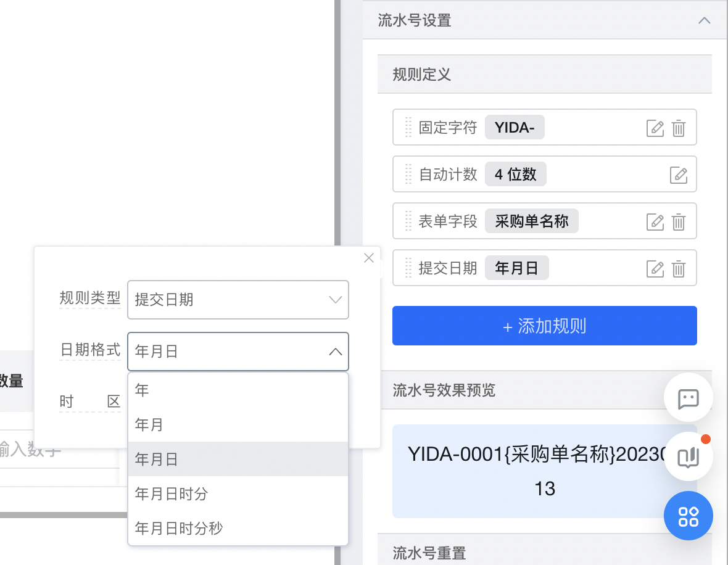Edit the 表单字段 采购单名称 rule
The height and width of the screenshot is (565, 728).
pyautogui.click(x=655, y=221)
